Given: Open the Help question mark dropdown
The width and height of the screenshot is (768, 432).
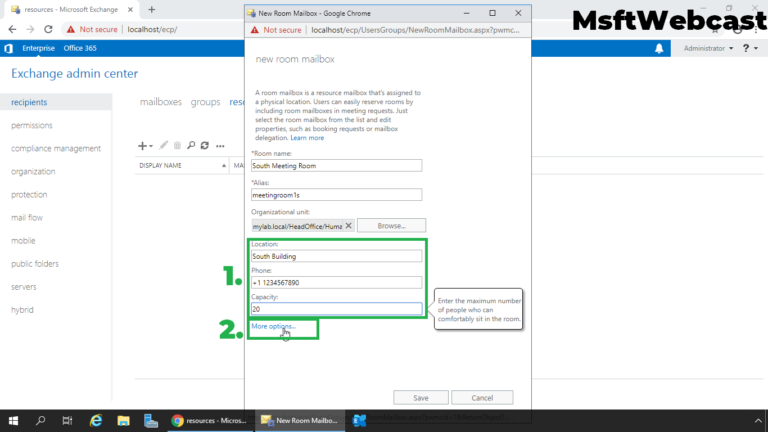Looking at the screenshot, I should coord(749,48).
